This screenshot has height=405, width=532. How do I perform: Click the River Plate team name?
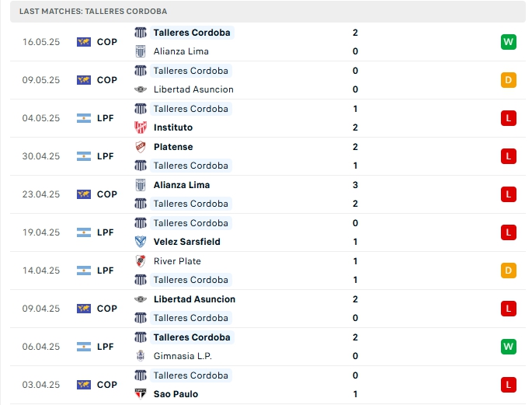pos(179,261)
